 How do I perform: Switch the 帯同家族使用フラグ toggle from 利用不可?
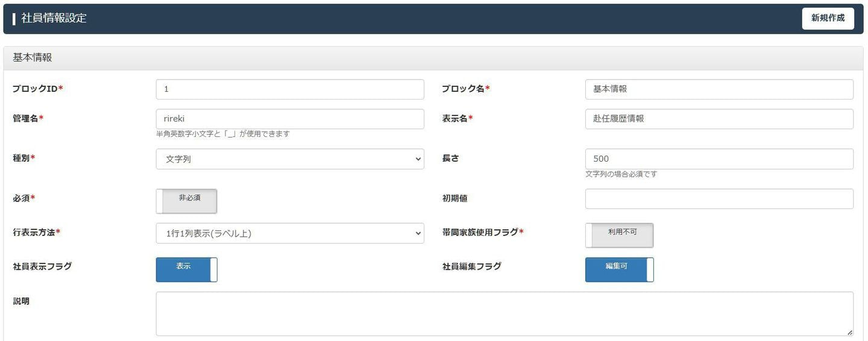click(x=619, y=235)
